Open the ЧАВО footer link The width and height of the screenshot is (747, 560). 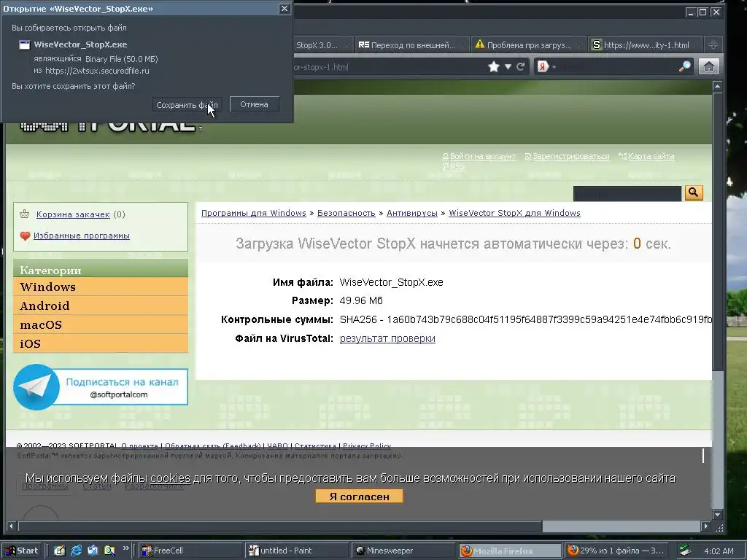pos(277,446)
